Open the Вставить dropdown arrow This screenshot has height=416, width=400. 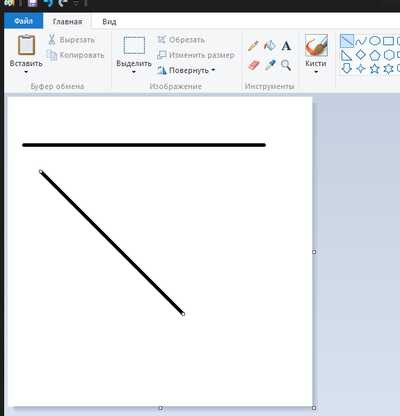click(26, 72)
